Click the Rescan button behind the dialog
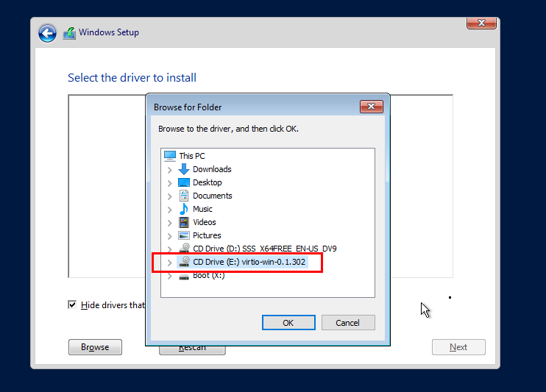Viewport: 546px width, 392px height. [192, 350]
